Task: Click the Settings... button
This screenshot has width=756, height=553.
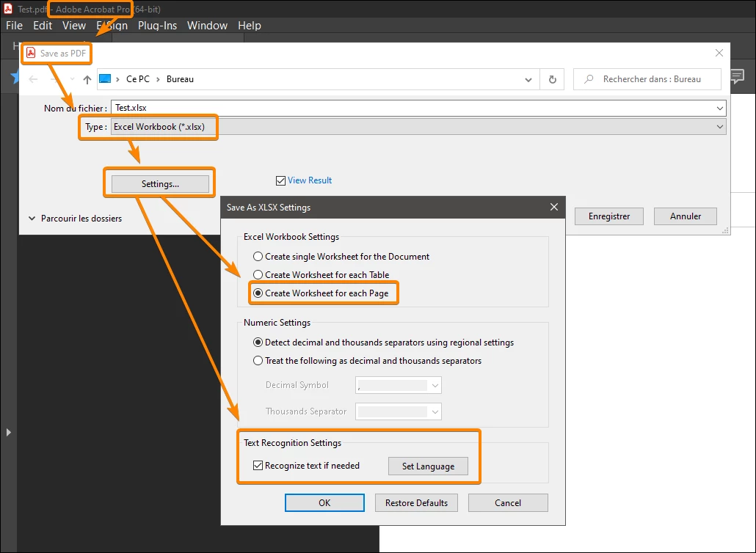Action: tap(160, 184)
